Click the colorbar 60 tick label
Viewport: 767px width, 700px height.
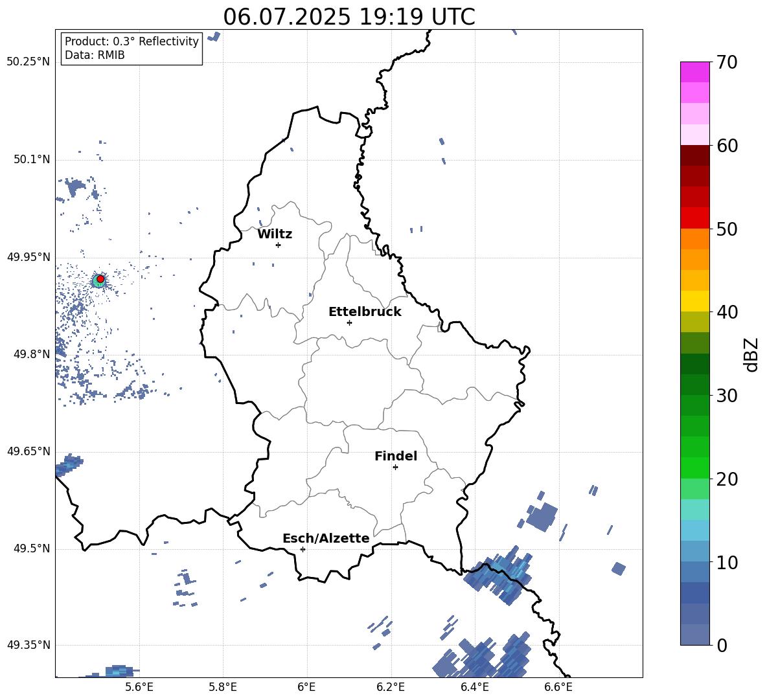pyautogui.click(x=726, y=146)
